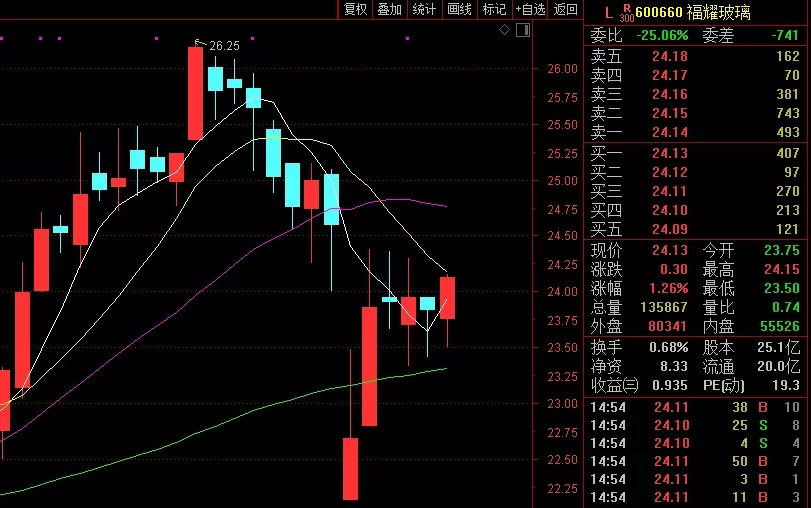
Task: Click the 买五 bid price 24.09
Action: 669,229
